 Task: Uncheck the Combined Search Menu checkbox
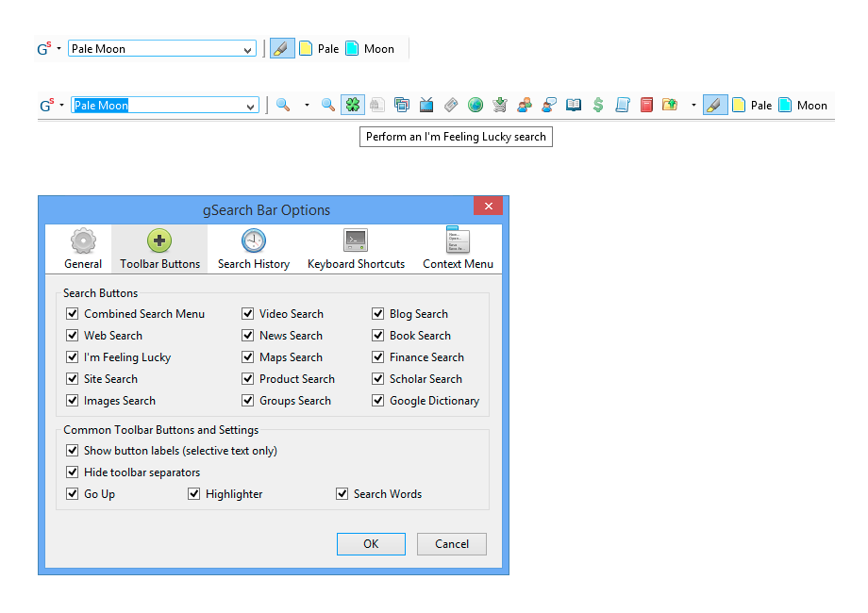(x=72, y=314)
